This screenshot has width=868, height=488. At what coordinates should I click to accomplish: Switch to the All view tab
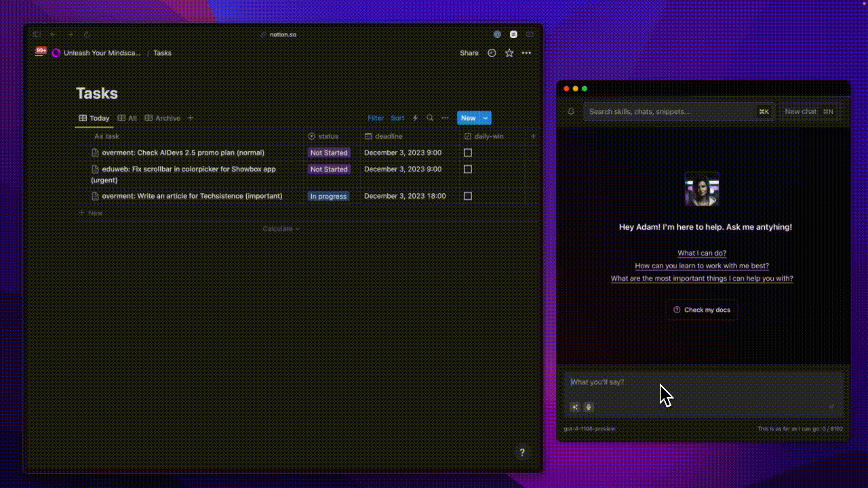(x=127, y=118)
